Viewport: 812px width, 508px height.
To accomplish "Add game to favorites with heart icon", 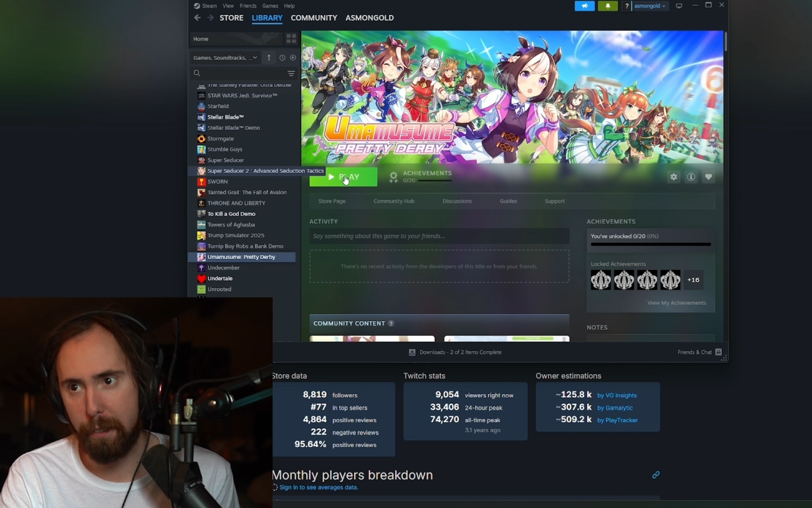I will tap(709, 177).
